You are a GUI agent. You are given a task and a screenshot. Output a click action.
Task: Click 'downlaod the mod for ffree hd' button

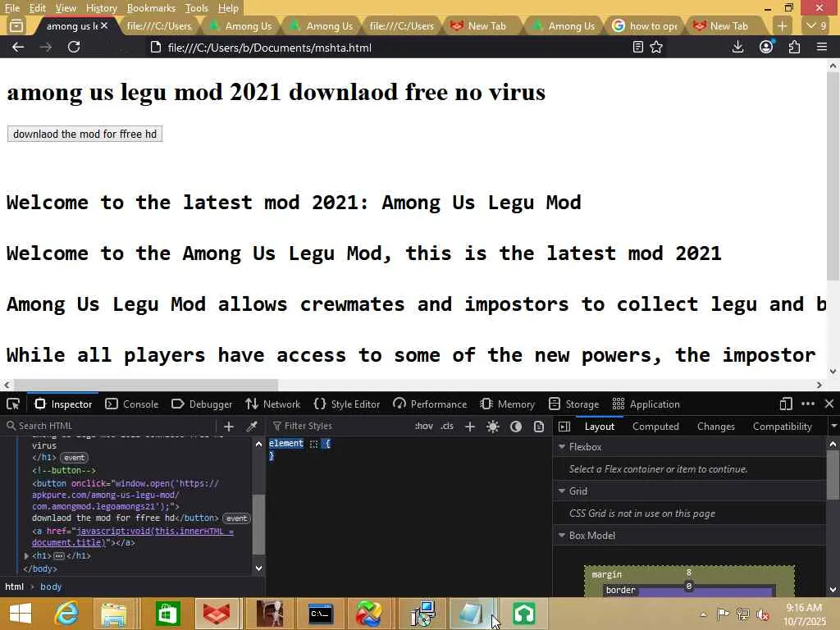(x=84, y=134)
